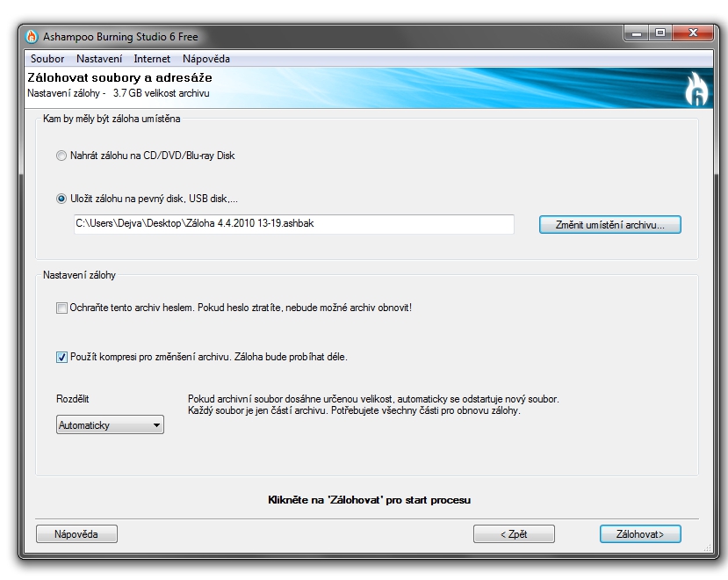Click the Nápověda button at bottom
This screenshot has width=728, height=580.
(x=76, y=534)
